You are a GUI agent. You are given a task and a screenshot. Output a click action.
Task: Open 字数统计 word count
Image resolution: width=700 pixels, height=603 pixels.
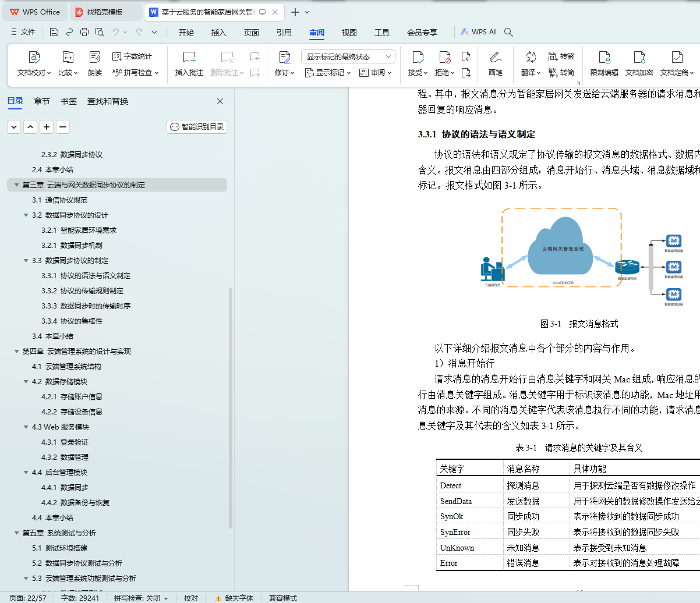(x=132, y=56)
